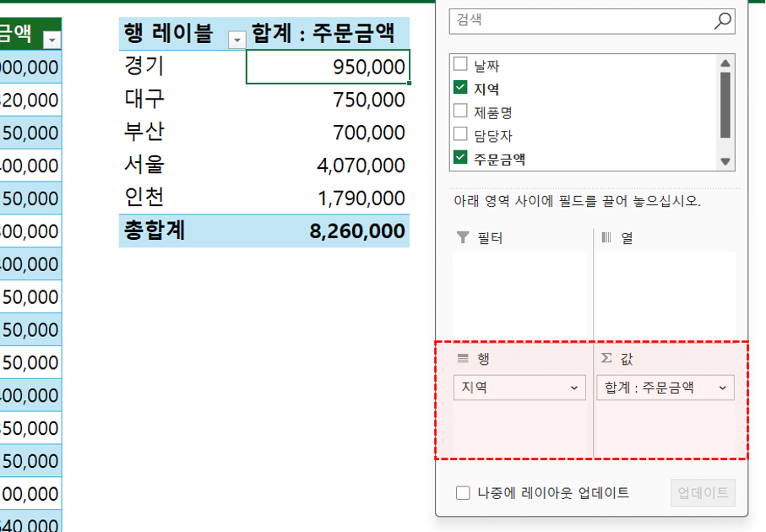Image resolution: width=766 pixels, height=532 pixels.
Task: Uncheck the 지역 field checkbox
Action: [x=461, y=86]
